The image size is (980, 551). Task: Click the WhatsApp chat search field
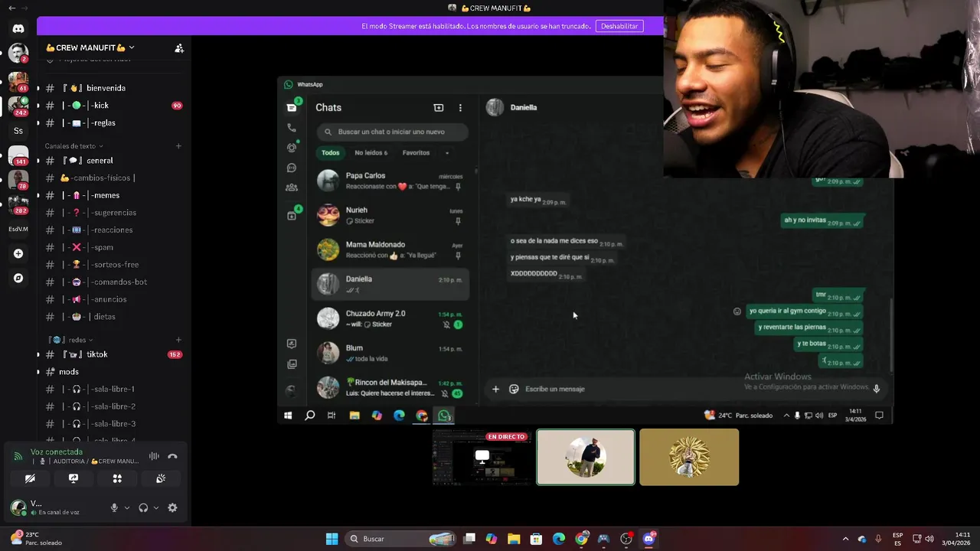tap(393, 132)
